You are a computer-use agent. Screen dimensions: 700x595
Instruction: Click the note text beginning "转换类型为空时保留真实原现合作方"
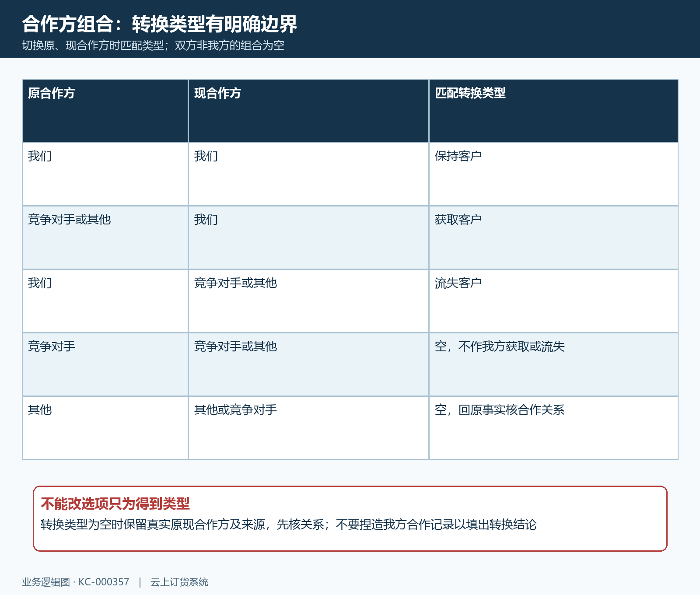tap(289, 524)
